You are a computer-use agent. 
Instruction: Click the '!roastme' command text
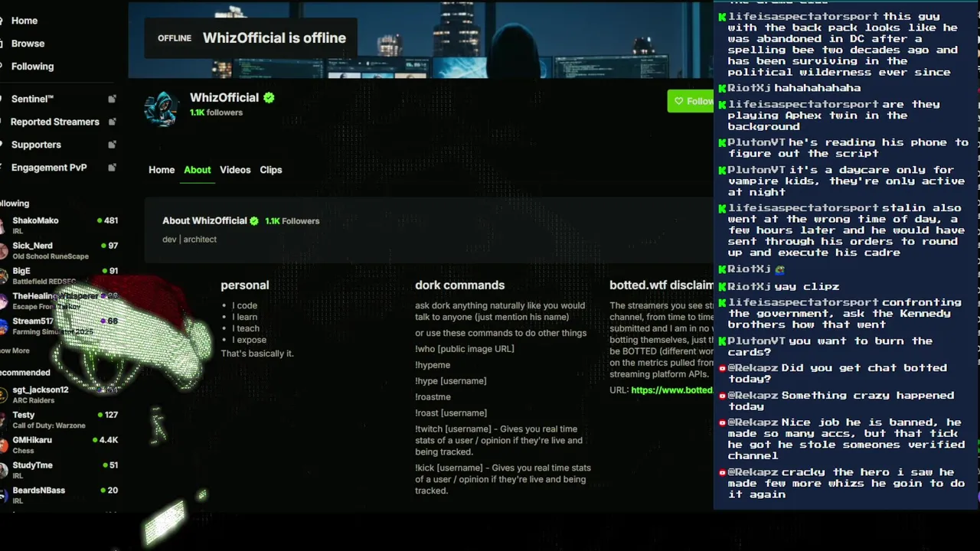(x=433, y=397)
